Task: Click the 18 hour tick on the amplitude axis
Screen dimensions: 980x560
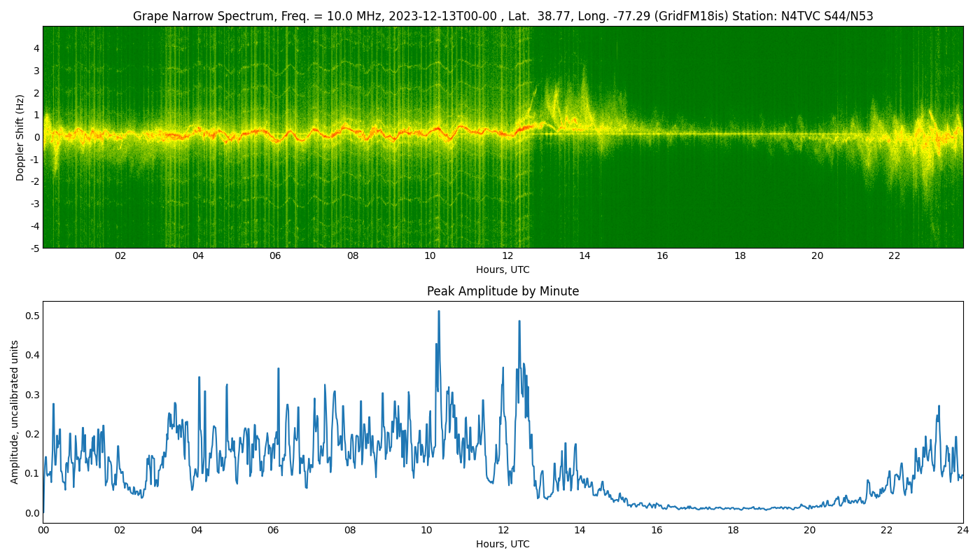Action: pyautogui.click(x=733, y=530)
